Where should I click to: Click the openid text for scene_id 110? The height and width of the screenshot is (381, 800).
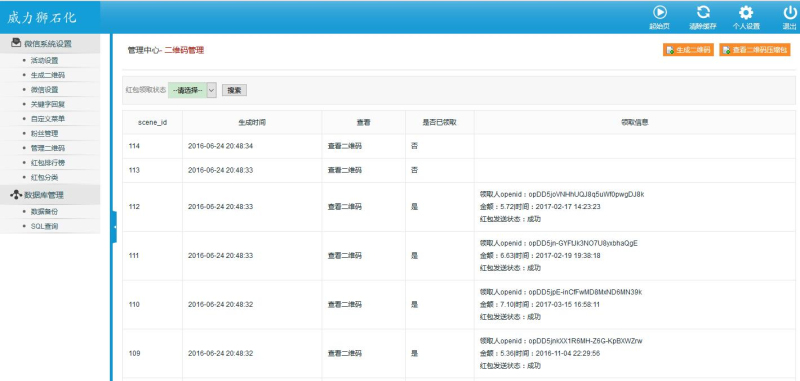point(561,292)
